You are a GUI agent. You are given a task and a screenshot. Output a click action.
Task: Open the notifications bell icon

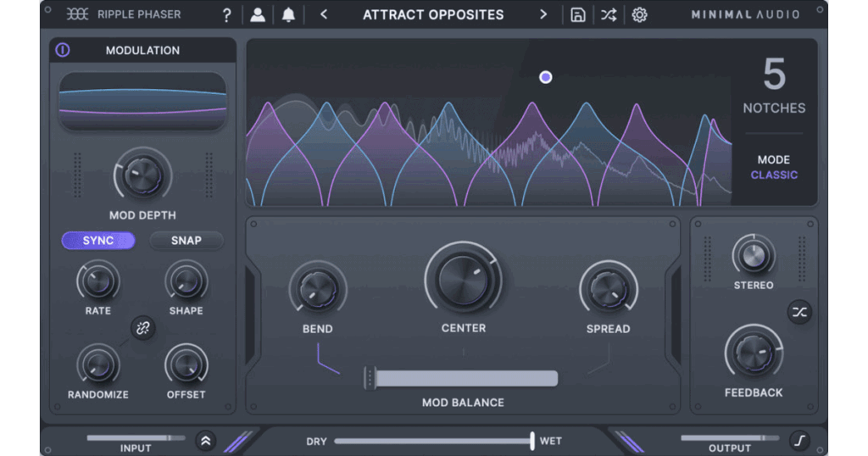[x=288, y=15]
